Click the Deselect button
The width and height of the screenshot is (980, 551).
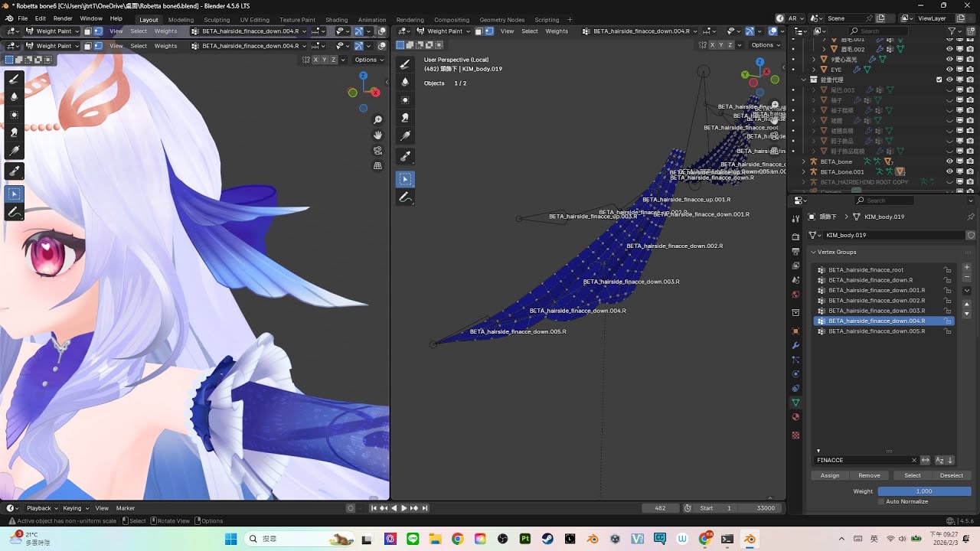pos(952,475)
